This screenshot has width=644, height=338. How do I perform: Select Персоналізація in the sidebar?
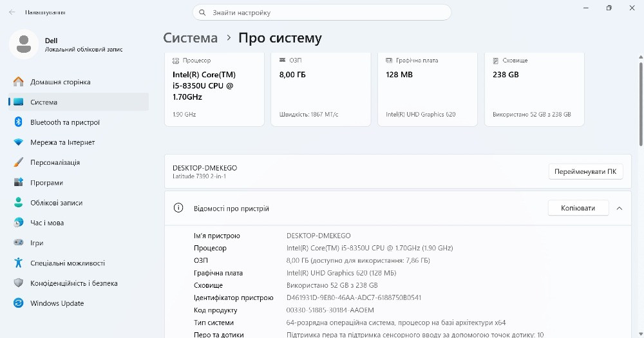click(x=79, y=162)
